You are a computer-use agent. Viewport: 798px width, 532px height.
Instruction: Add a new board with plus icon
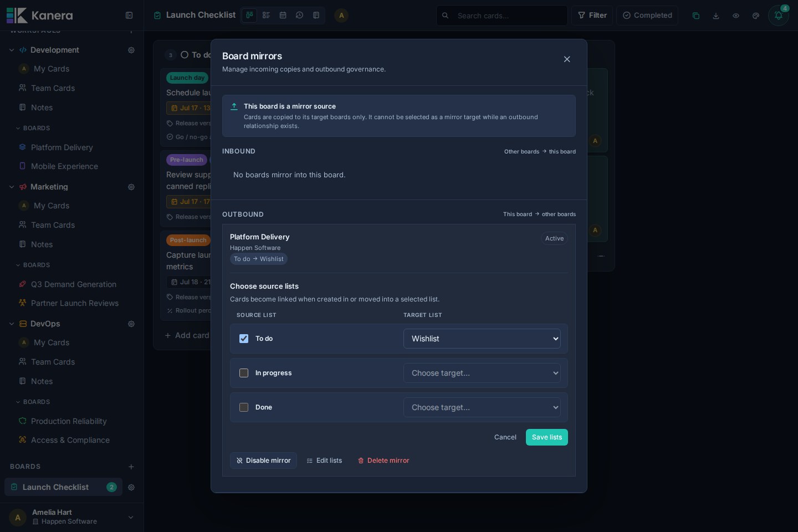[131, 467]
